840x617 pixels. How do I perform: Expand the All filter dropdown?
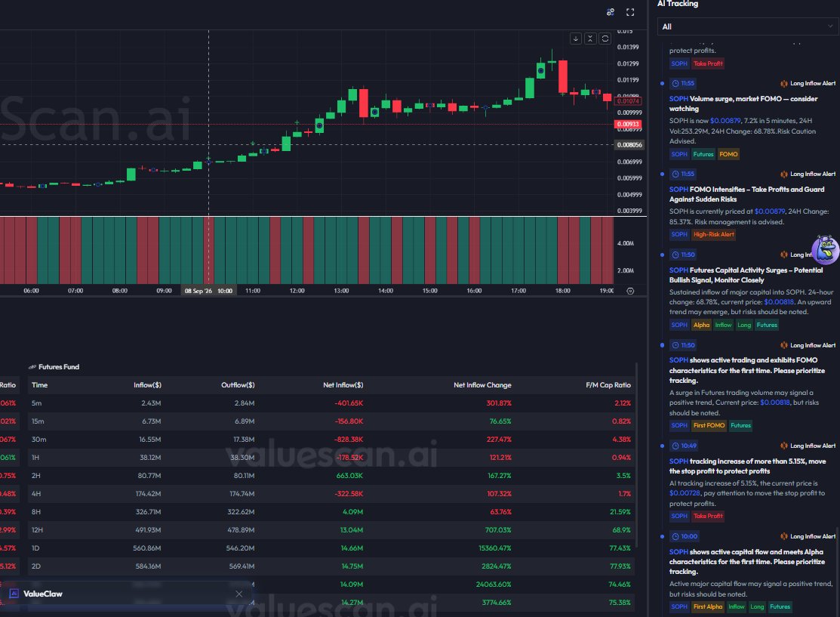click(x=748, y=26)
